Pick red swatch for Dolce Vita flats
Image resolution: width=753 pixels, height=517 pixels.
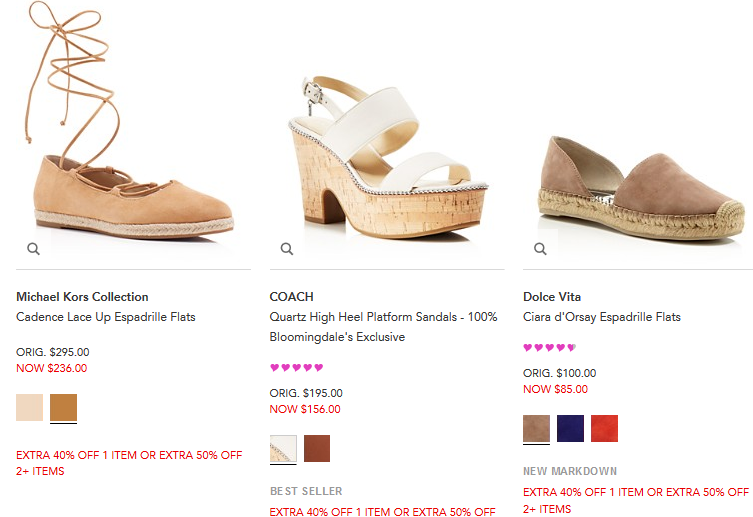tap(604, 428)
